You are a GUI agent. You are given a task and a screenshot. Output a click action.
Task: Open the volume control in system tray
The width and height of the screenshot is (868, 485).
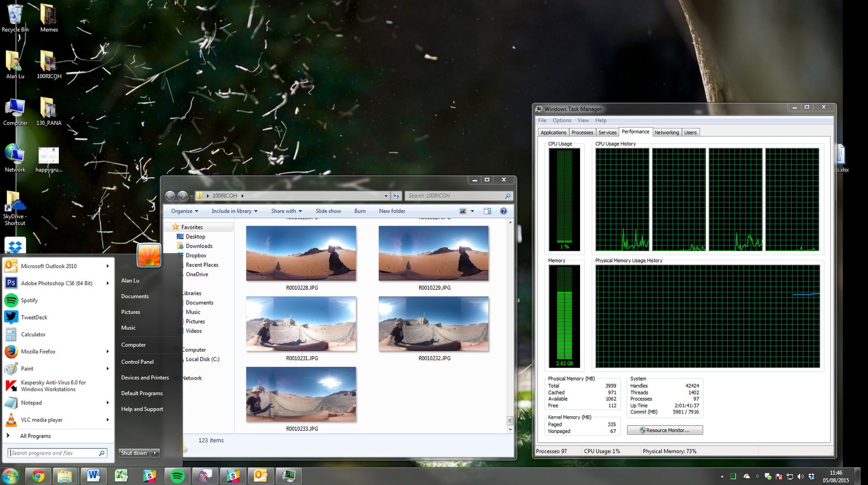click(x=800, y=476)
